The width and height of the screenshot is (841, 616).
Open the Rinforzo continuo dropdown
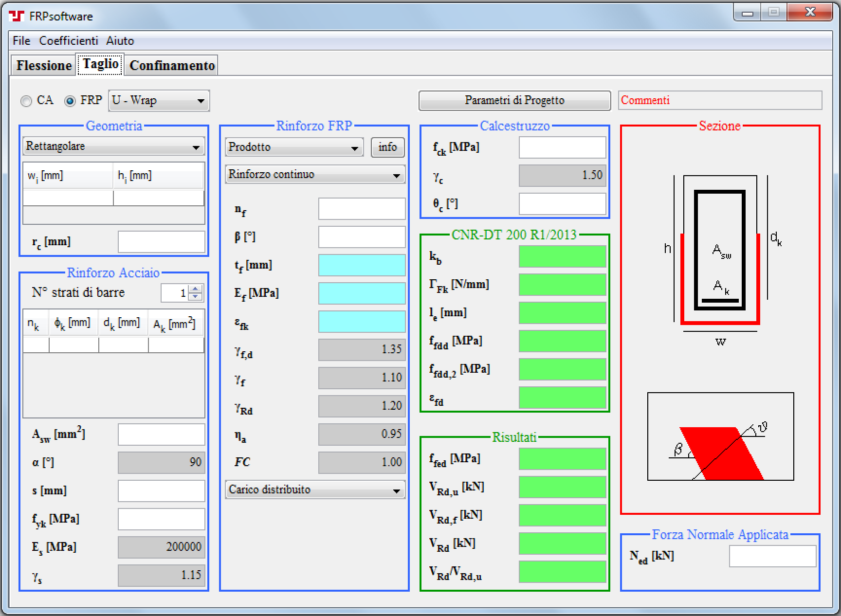click(315, 175)
